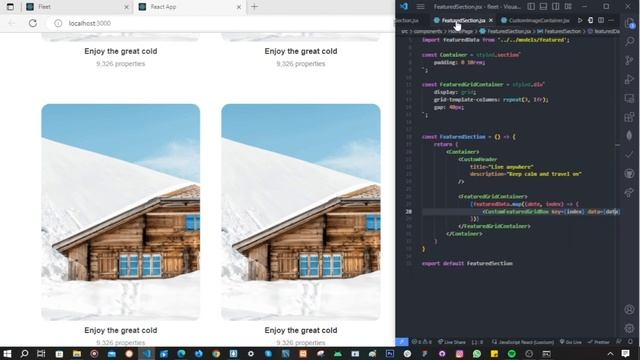Click the localhost:3000 address bar

pyautogui.click(x=220, y=23)
